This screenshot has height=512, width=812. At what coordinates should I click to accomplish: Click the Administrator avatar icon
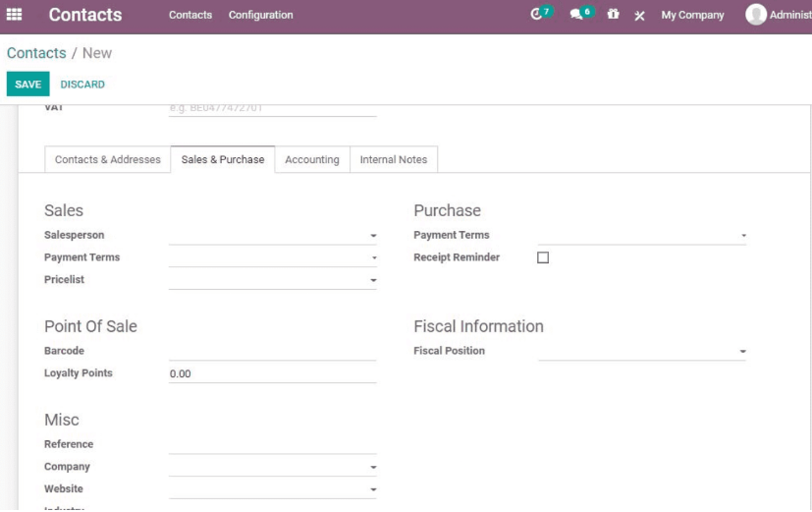click(x=756, y=15)
